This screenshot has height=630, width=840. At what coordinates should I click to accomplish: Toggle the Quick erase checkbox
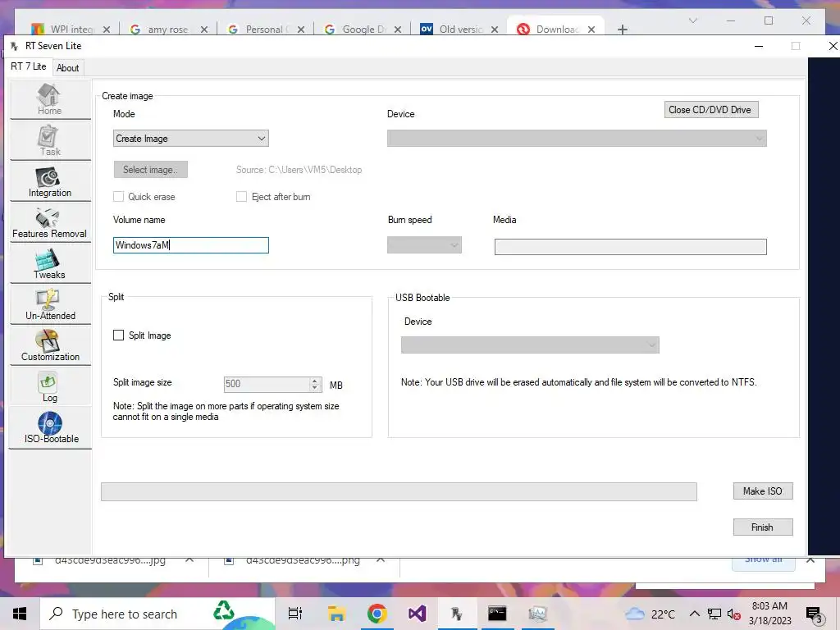pyautogui.click(x=118, y=197)
